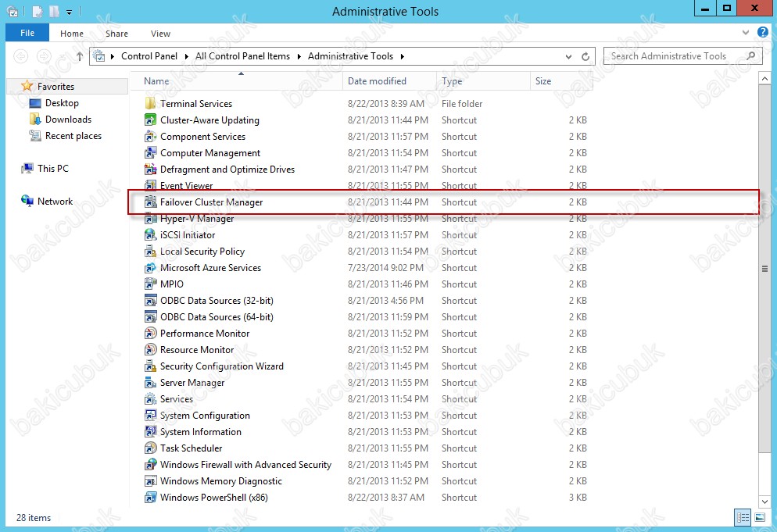
Task: Sort by the Date modified column header
Action: (389, 81)
